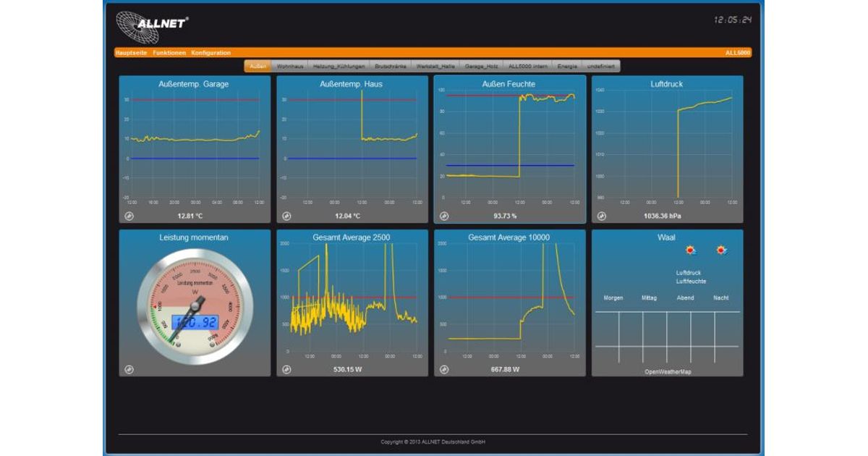Click the settings icon in Außentemp. Garage panel

tap(129, 216)
